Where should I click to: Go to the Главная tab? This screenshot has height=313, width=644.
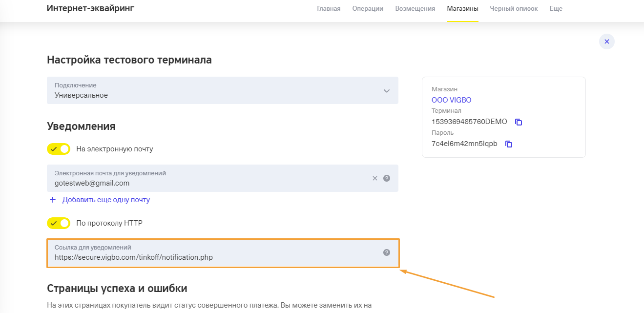click(x=329, y=9)
